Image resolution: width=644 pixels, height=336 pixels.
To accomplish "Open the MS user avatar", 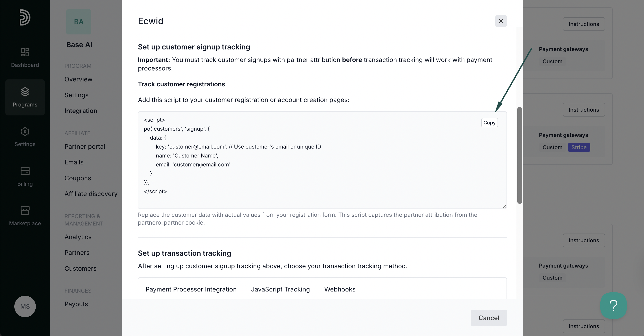I will 25,306.
